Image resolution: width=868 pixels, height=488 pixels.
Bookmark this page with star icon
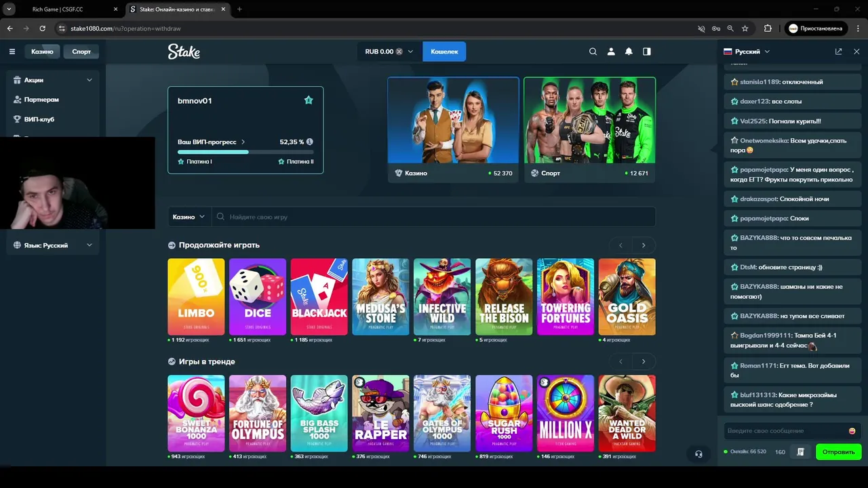click(745, 28)
